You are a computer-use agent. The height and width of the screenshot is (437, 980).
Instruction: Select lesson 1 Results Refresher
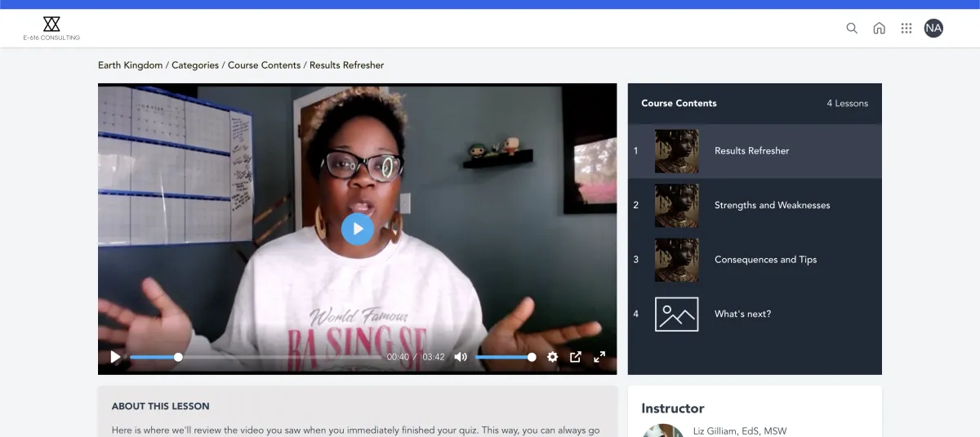(x=755, y=151)
